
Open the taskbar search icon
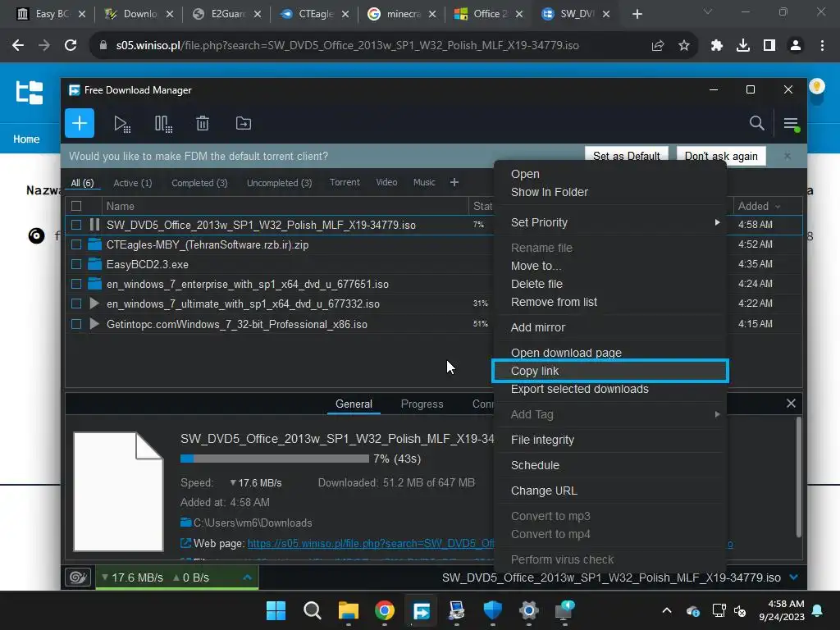[x=312, y=610]
